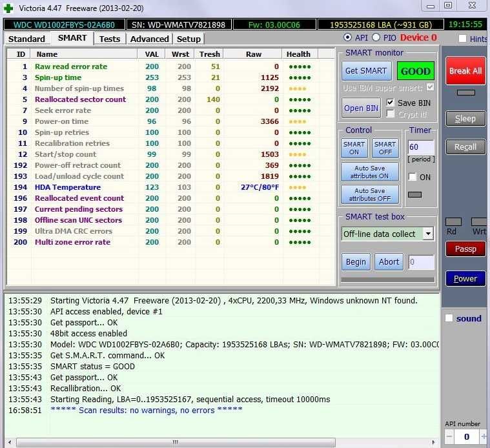Click the green cross Victoria app icon

[8, 8]
